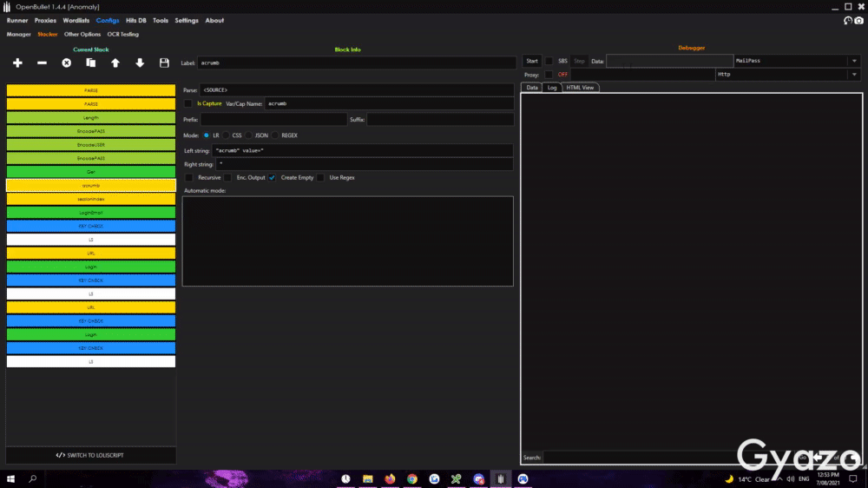This screenshot has height=488, width=868.
Task: Click the headset support icon at top right
Action: pos(847,21)
